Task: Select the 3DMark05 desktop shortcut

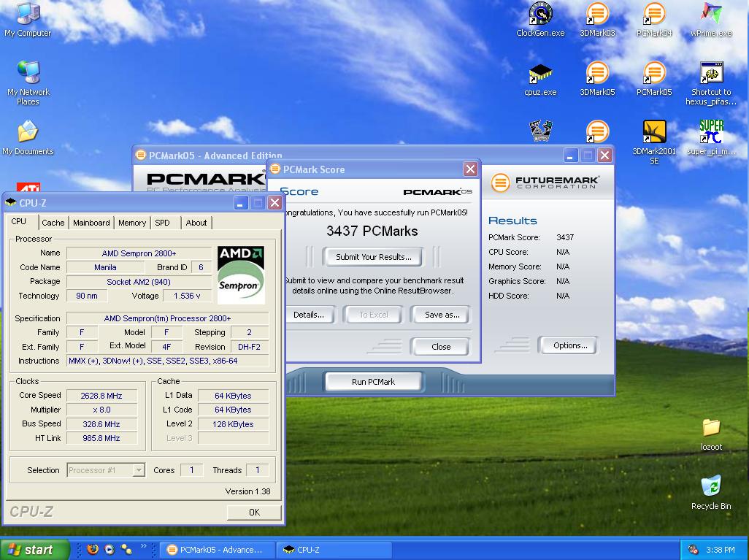Action: click(x=597, y=79)
